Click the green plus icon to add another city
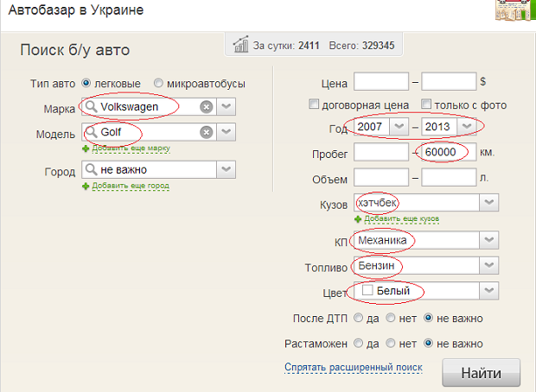 [86, 186]
